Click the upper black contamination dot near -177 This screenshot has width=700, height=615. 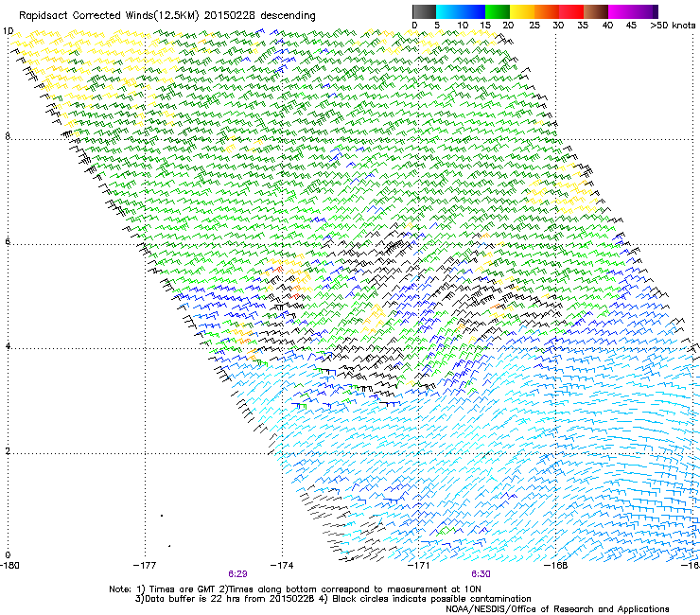coord(162,516)
